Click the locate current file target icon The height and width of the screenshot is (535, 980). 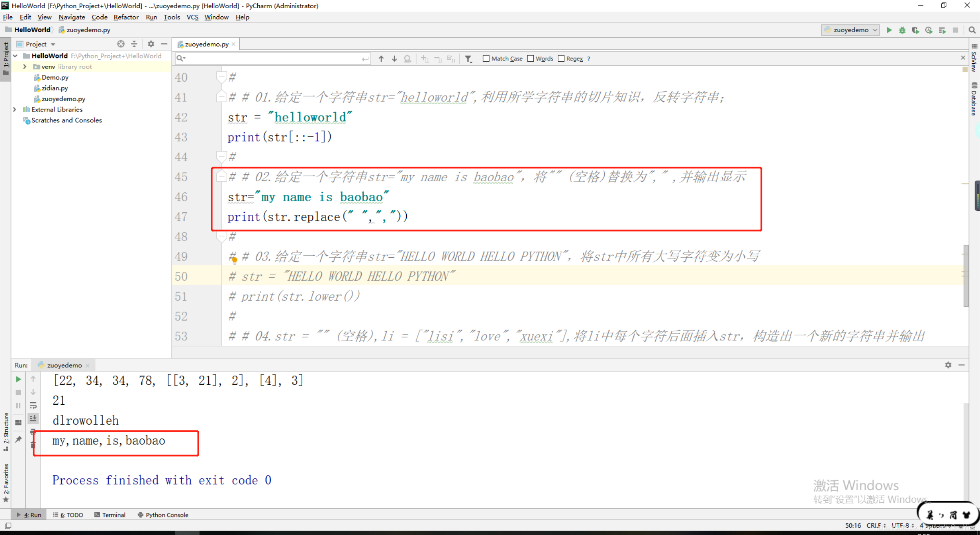coord(121,44)
